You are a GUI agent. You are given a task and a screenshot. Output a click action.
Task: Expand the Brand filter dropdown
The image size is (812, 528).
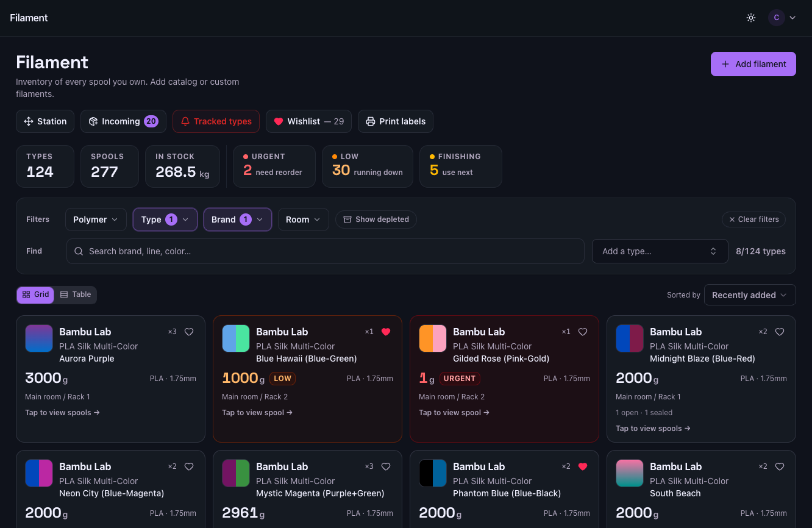click(238, 219)
